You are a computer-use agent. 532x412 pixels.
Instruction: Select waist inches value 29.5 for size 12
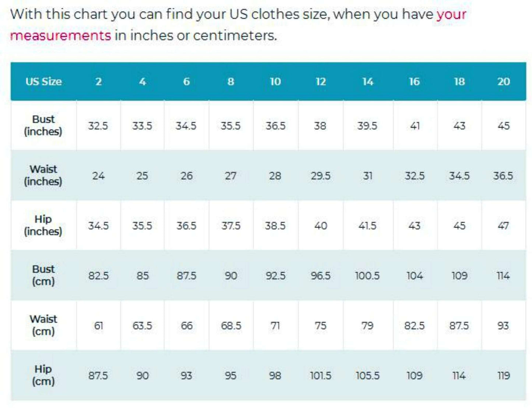(320, 176)
